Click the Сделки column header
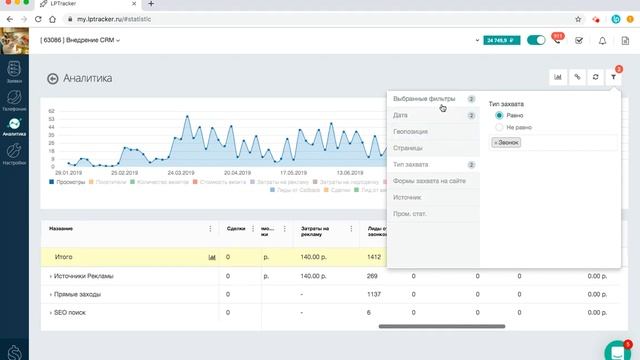The width and height of the screenshot is (640, 360). click(x=236, y=229)
